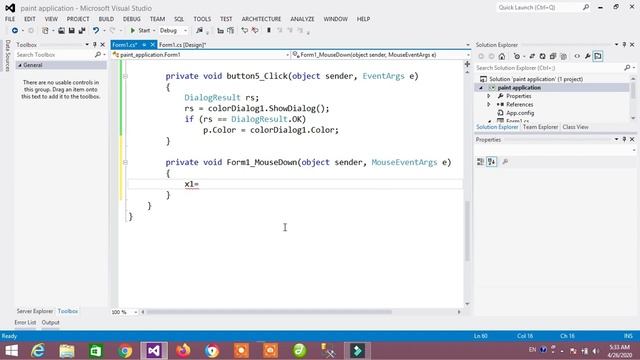Screen dimensions: 640x360
Task: Open the Data Sources side tab
Action: [7, 56]
